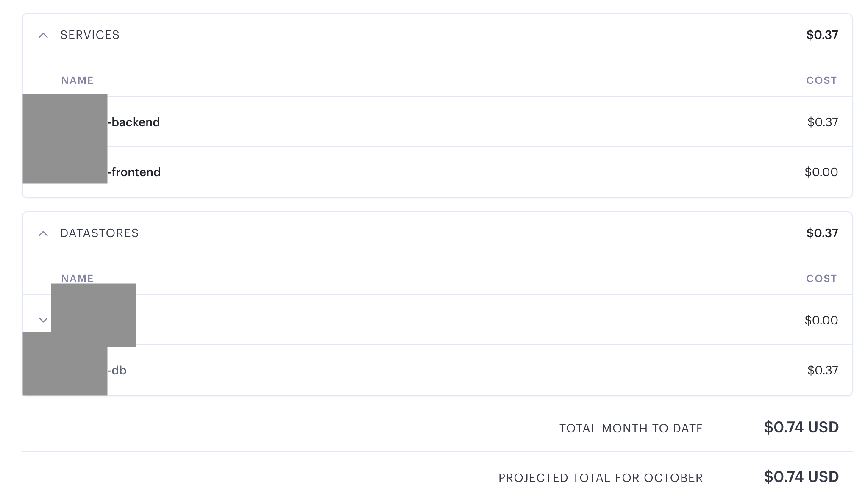Select the -db cost value $0.37
This screenshot has width=868, height=504.
823,370
